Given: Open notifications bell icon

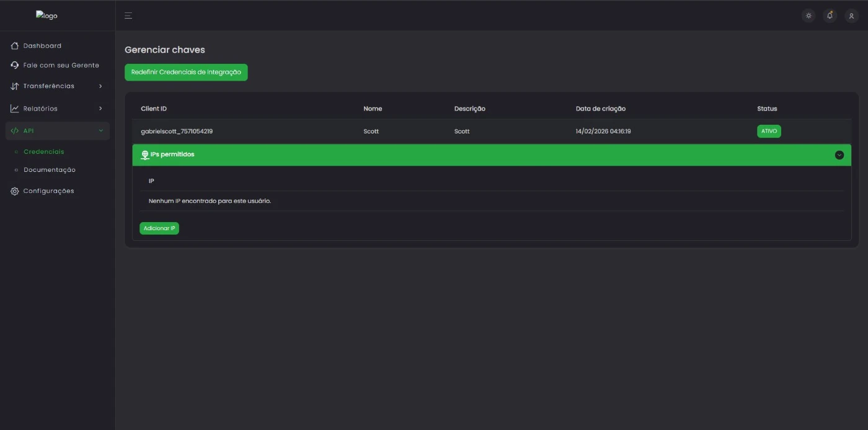Looking at the screenshot, I should tap(830, 16).
